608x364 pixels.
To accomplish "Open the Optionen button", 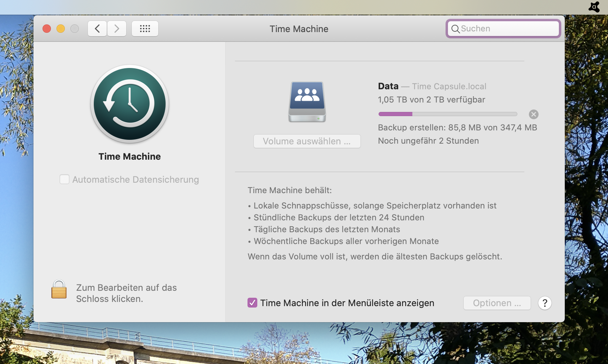I will (497, 303).
